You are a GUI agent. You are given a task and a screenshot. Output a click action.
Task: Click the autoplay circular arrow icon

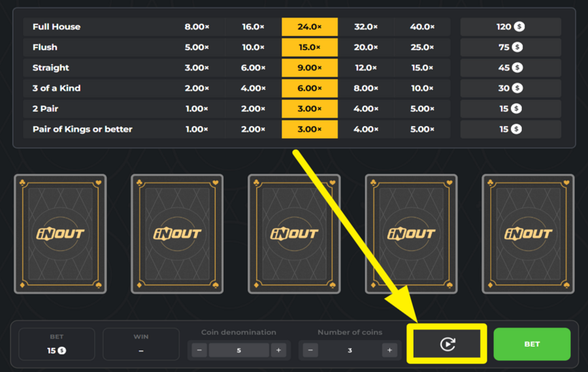point(447,344)
